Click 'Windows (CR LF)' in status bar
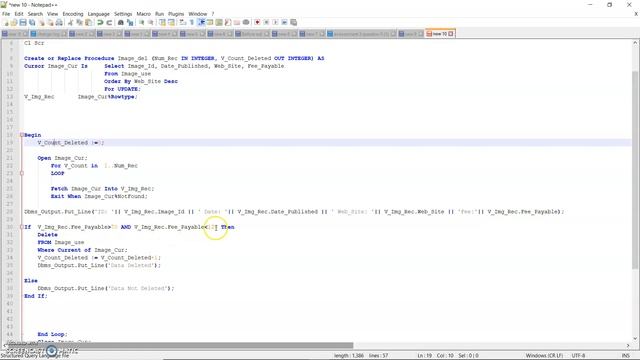Image resolution: width=640 pixels, height=360 pixels. point(544,356)
